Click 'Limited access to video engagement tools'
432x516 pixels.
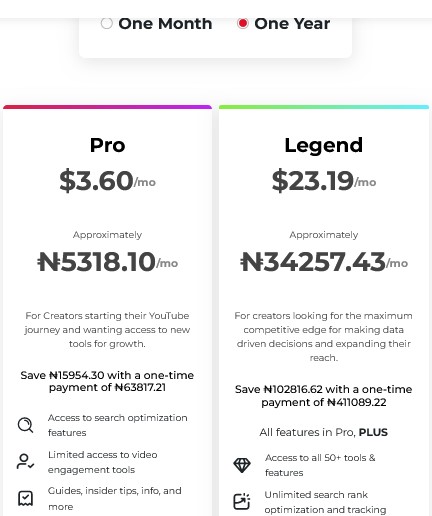103,462
